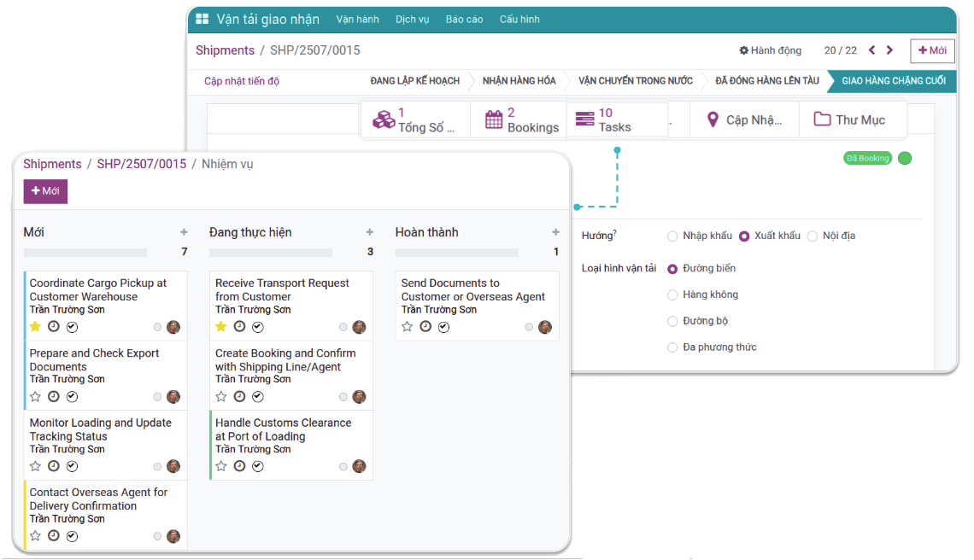The image size is (974, 560).
Task: Click the purple Mới button in task view
Action: (x=45, y=191)
